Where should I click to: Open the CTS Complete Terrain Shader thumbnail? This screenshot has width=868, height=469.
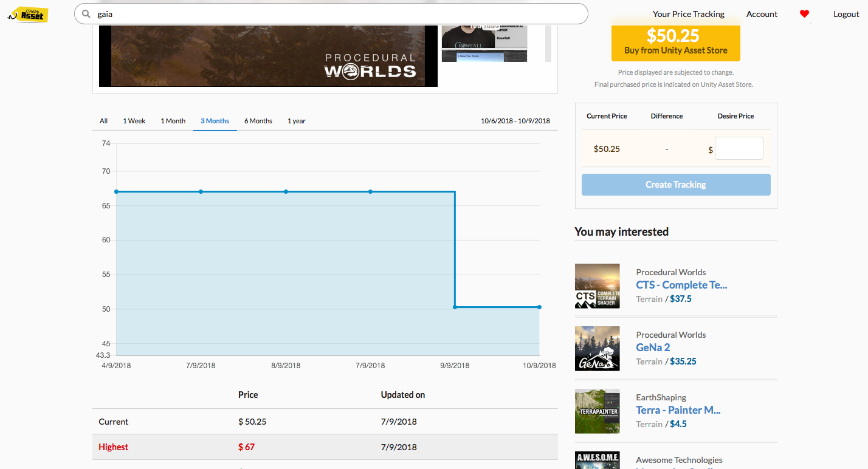(x=598, y=286)
